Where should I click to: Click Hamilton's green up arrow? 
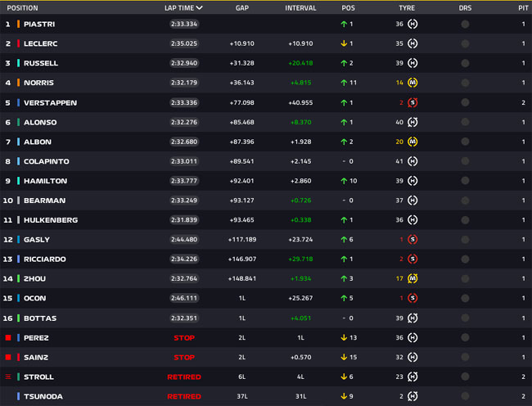point(344,181)
